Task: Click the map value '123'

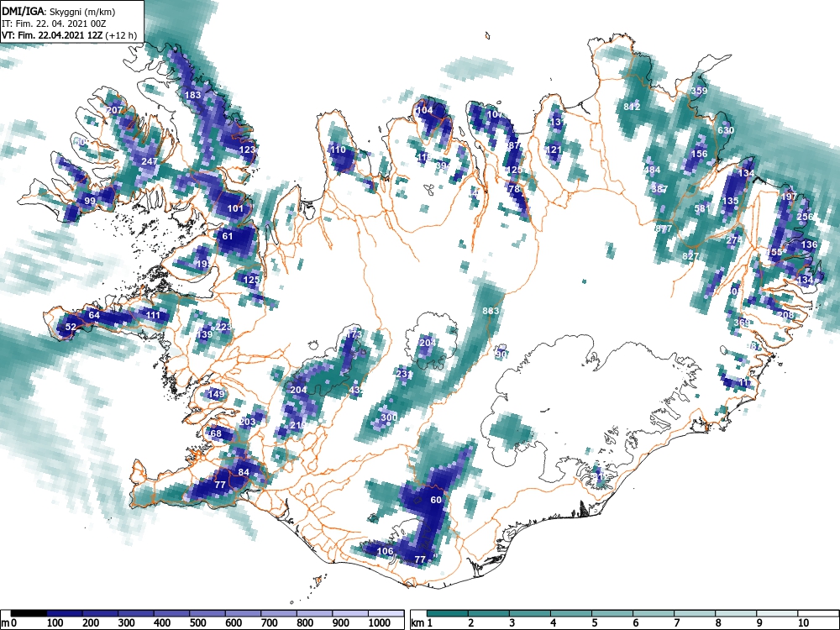Action: click(248, 149)
